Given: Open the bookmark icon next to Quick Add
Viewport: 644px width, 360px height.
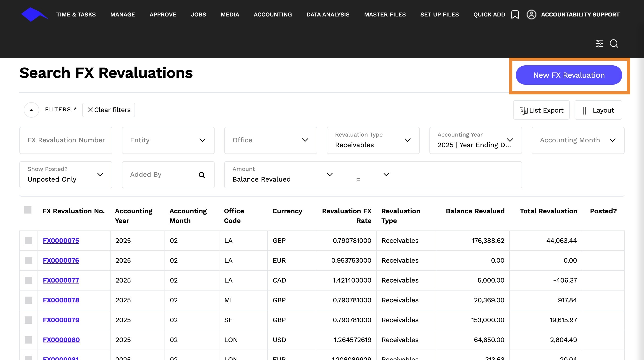Looking at the screenshot, I should click(x=515, y=15).
